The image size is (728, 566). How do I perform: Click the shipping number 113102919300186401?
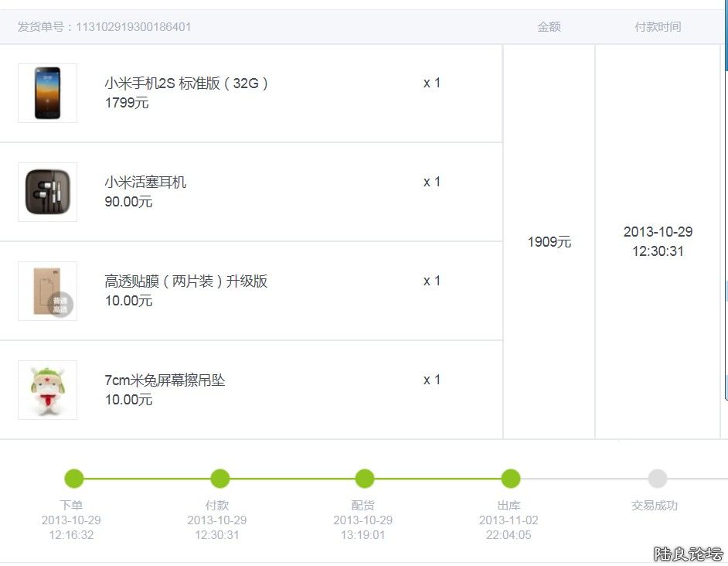tap(133, 27)
